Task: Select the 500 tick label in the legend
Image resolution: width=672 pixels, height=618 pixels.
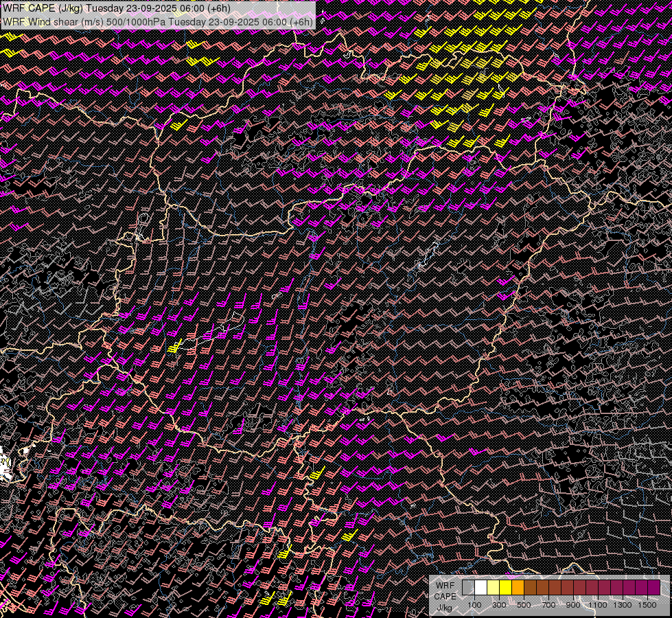Action: (524, 605)
